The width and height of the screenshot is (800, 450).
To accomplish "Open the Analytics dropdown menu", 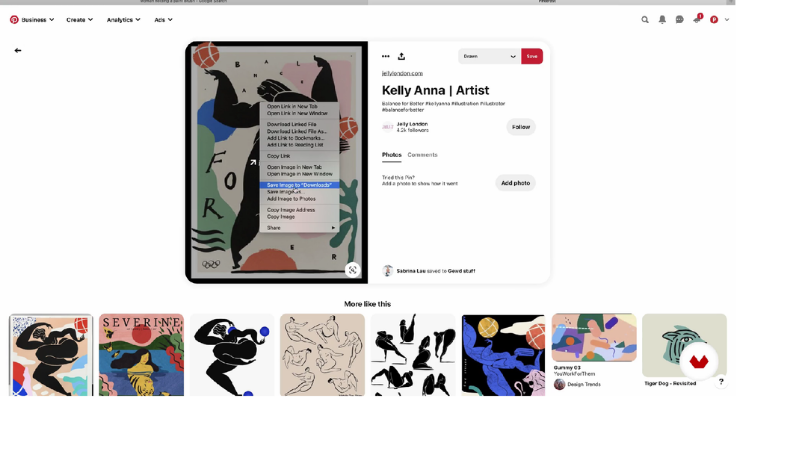I will pyautogui.click(x=123, y=20).
